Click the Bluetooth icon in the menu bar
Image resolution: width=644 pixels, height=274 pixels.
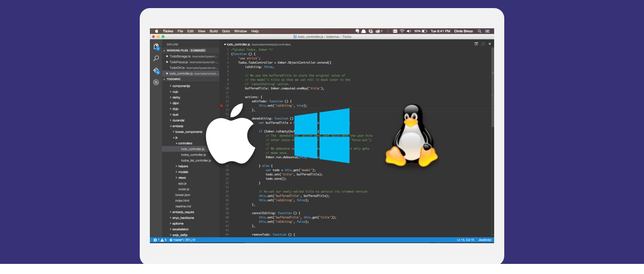coord(388,31)
